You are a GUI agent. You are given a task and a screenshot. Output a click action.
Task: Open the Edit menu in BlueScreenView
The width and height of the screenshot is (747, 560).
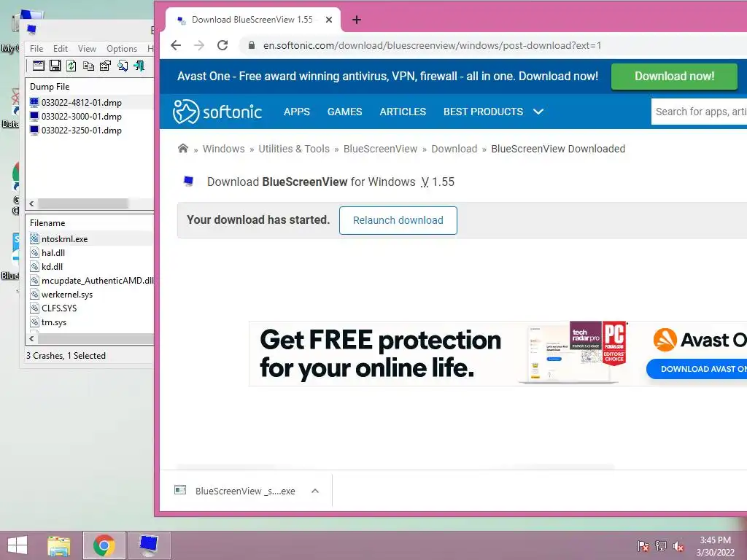(60, 49)
